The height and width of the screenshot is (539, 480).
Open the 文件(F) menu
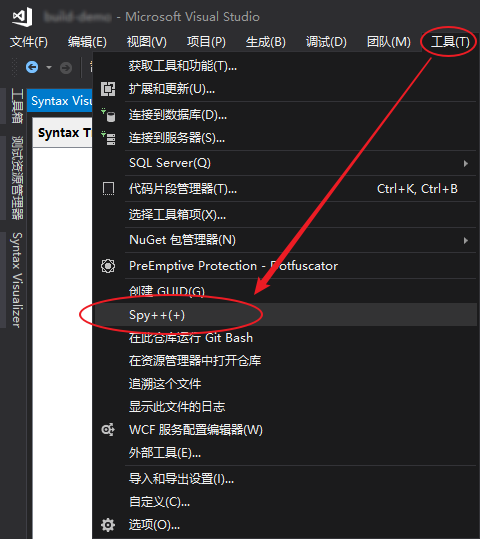[x=29, y=42]
